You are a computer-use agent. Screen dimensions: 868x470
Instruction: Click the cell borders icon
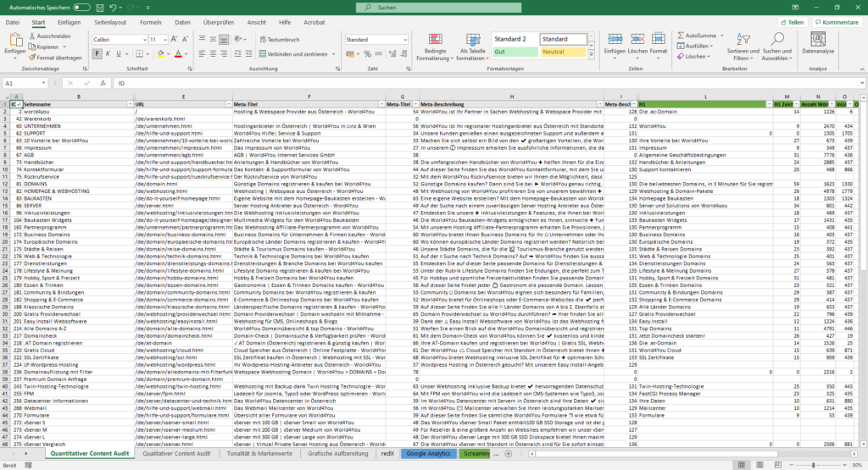point(140,54)
